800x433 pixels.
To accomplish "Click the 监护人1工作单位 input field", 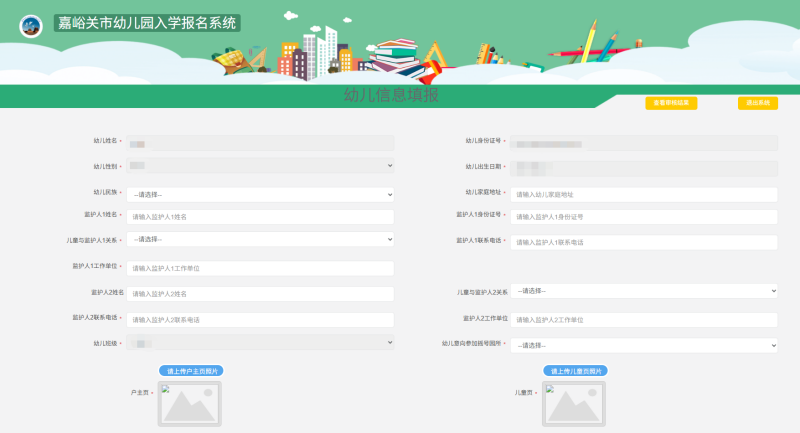I will 260,268.
